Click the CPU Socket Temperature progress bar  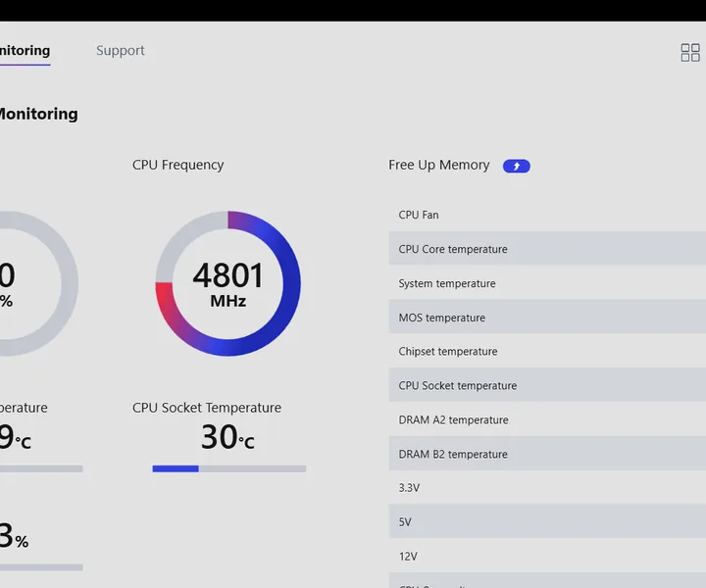click(x=229, y=468)
